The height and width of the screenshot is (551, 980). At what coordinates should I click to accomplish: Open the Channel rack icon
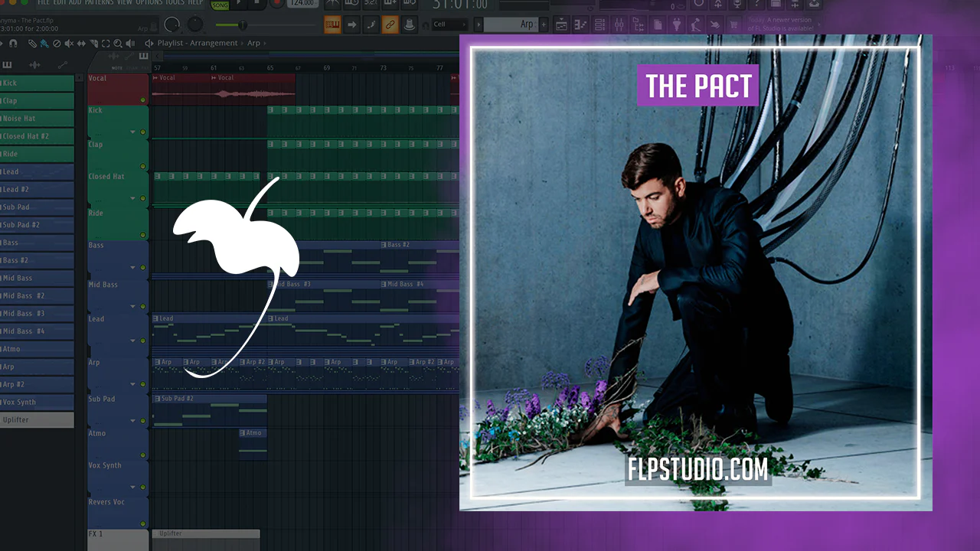(599, 24)
